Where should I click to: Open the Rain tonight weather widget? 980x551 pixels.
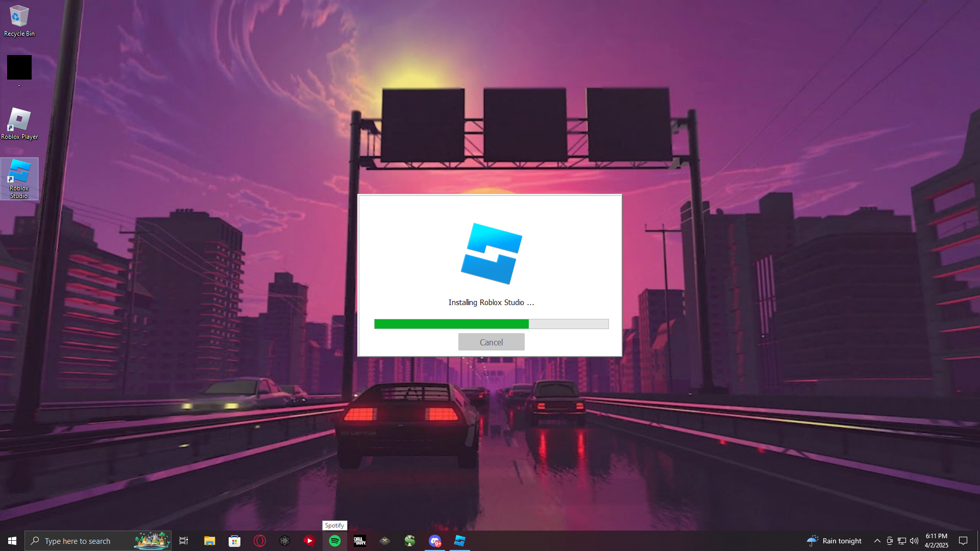(834, 541)
